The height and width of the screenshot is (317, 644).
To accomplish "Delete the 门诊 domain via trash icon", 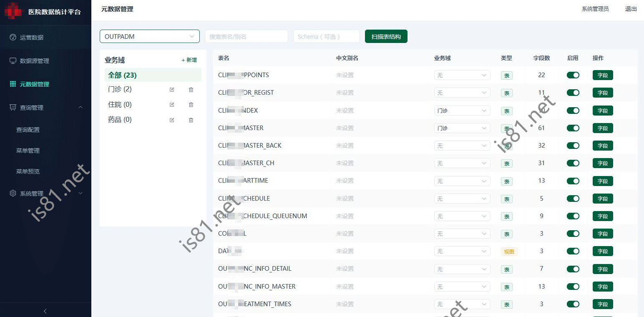I will coord(191,89).
